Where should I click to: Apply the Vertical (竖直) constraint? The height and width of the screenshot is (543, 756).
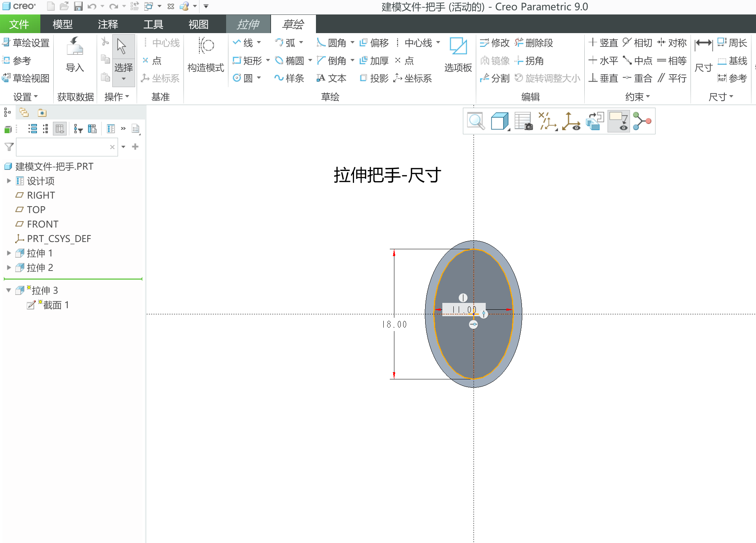(x=603, y=43)
